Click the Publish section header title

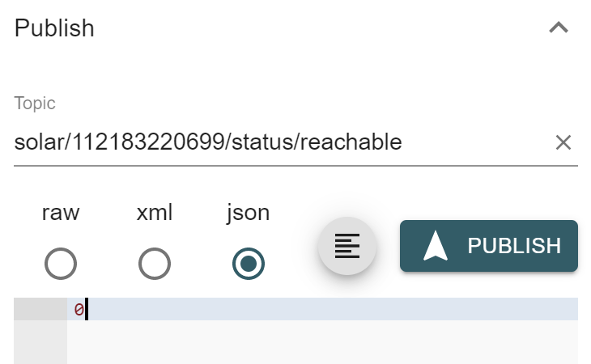[54, 28]
